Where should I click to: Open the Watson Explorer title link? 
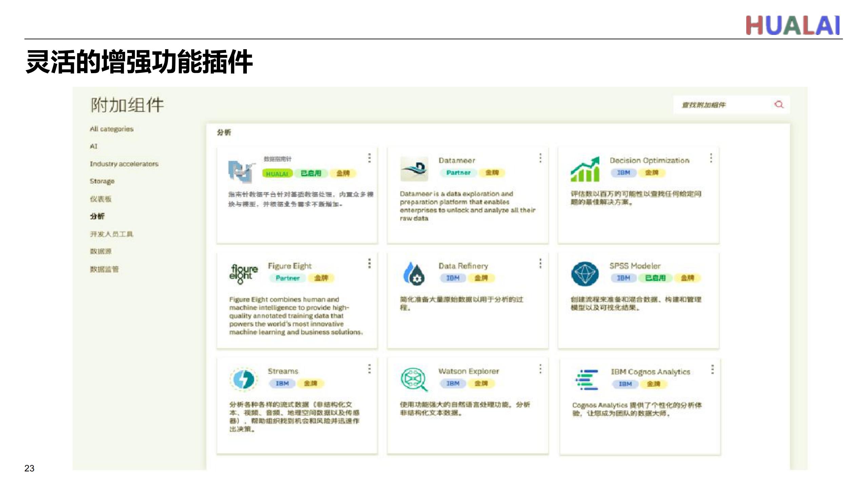click(469, 371)
